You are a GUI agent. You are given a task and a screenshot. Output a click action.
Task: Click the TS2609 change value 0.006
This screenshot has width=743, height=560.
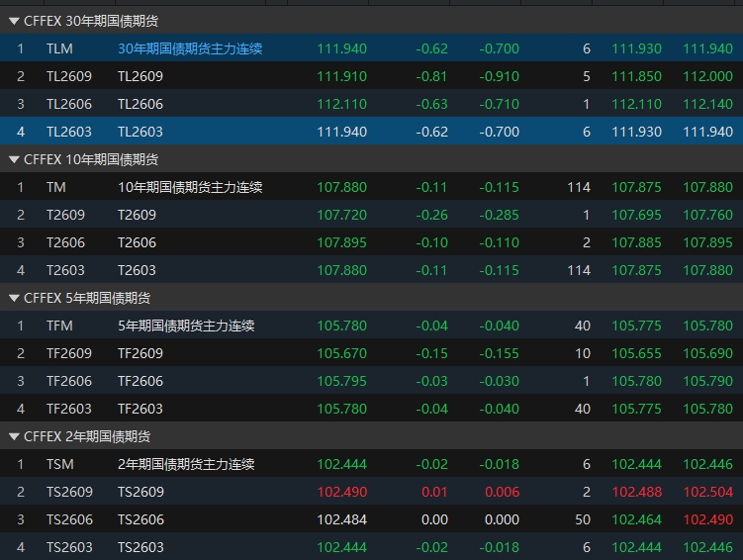tap(502, 492)
